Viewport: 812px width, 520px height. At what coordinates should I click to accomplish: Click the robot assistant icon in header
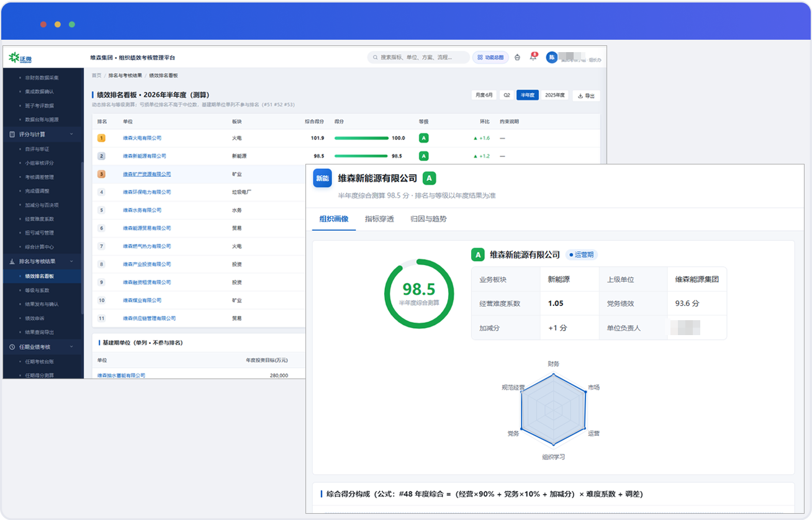pos(518,58)
